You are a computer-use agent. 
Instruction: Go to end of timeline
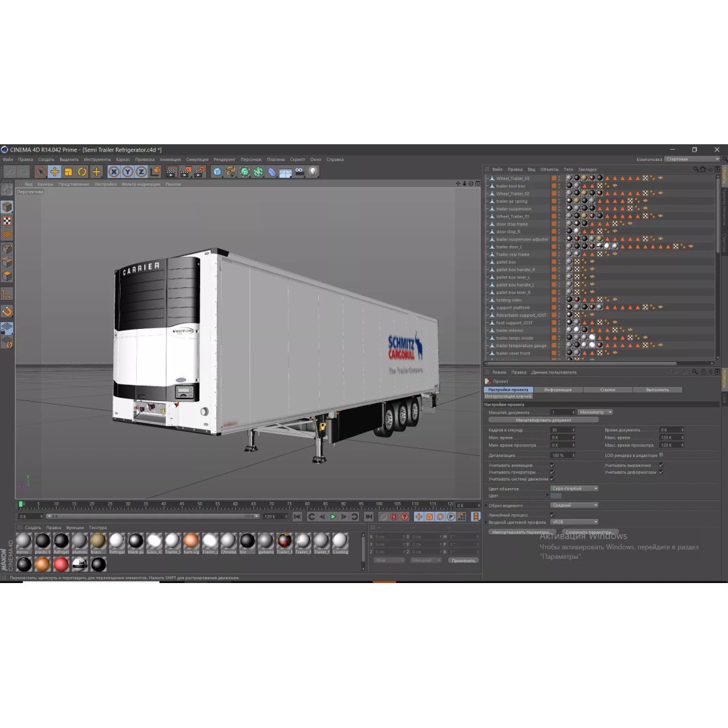pyautogui.click(x=369, y=516)
